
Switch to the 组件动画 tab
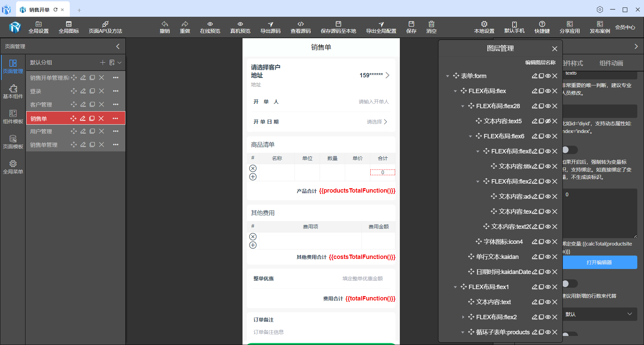click(611, 63)
